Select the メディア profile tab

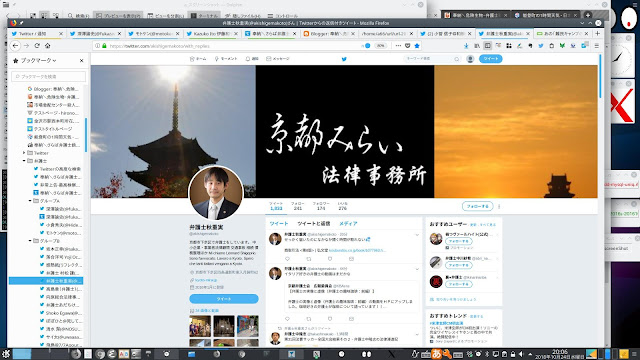tap(348, 224)
